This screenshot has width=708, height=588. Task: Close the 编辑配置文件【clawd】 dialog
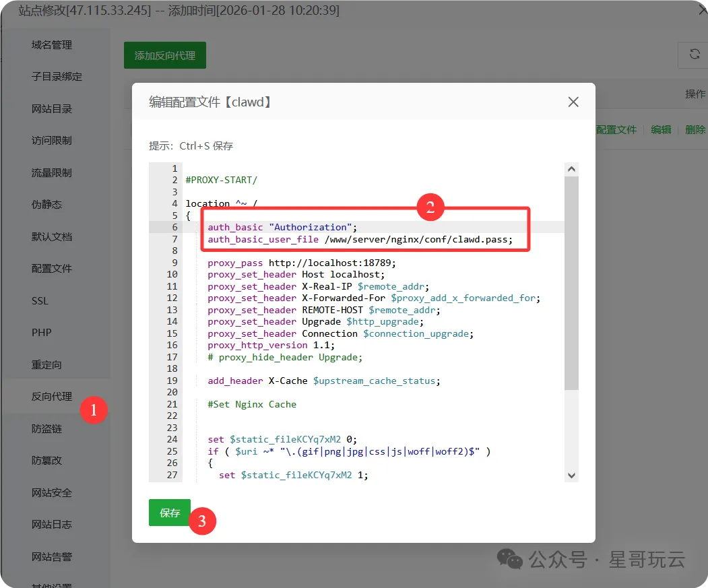pyautogui.click(x=573, y=102)
